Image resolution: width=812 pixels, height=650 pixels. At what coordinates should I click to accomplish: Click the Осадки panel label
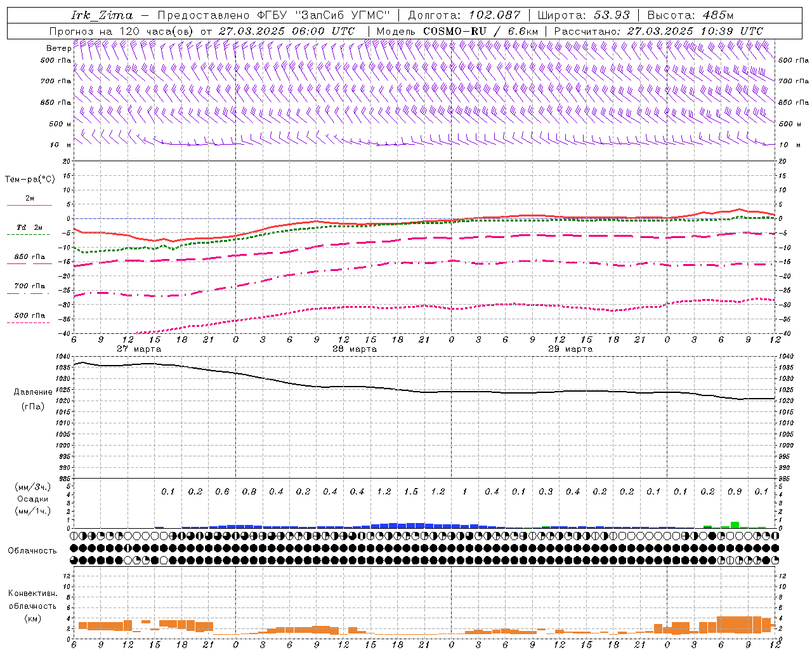32,499
